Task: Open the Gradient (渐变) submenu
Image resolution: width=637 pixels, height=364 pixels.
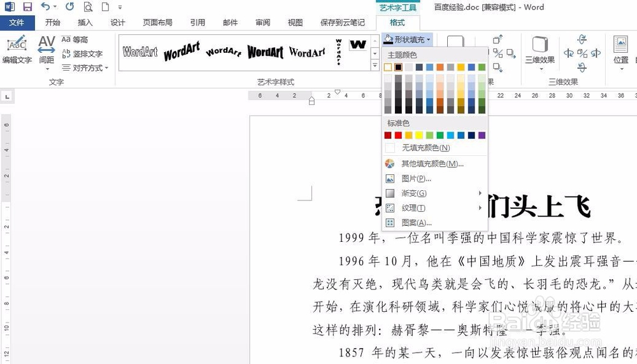Action: (x=434, y=193)
